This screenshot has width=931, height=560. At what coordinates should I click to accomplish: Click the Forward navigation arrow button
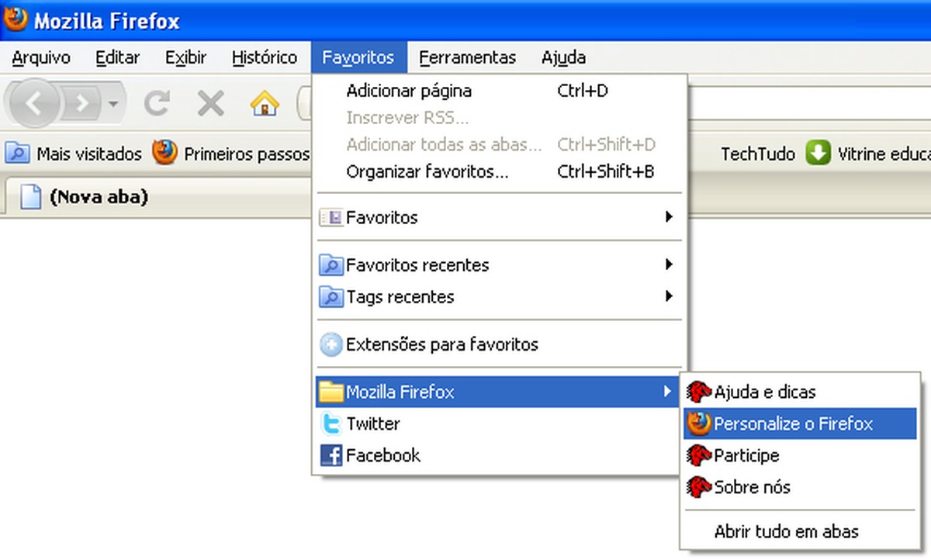[81, 103]
